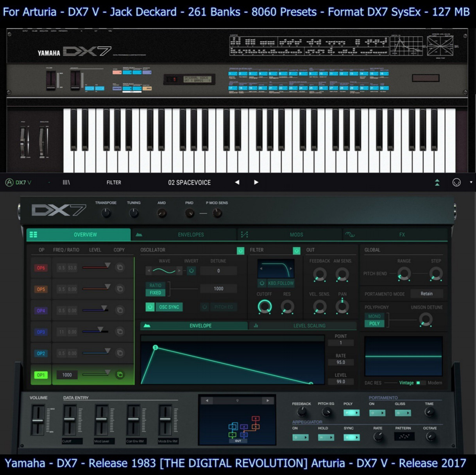Select operator OP1
Screen dimensions: 476x475
pyautogui.click(x=41, y=375)
